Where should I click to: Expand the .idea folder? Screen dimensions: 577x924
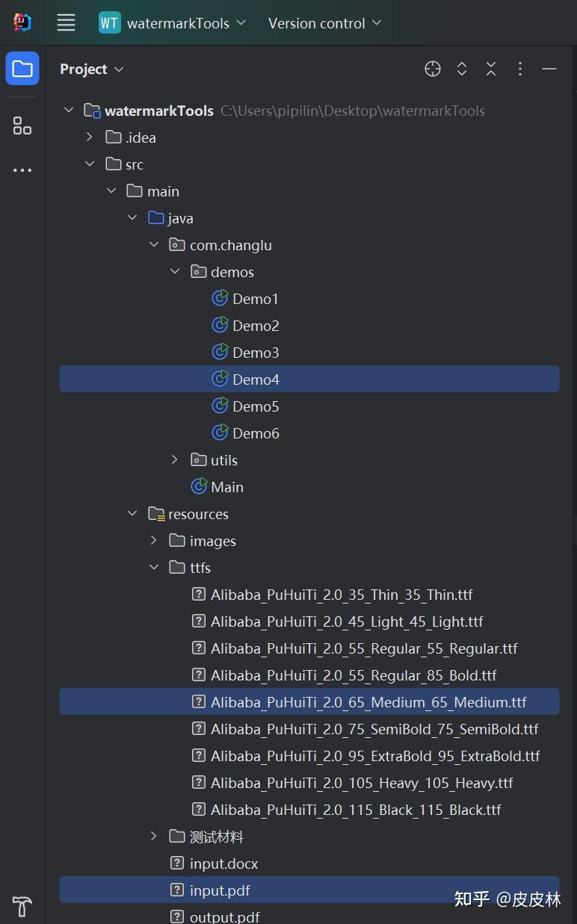[90, 137]
